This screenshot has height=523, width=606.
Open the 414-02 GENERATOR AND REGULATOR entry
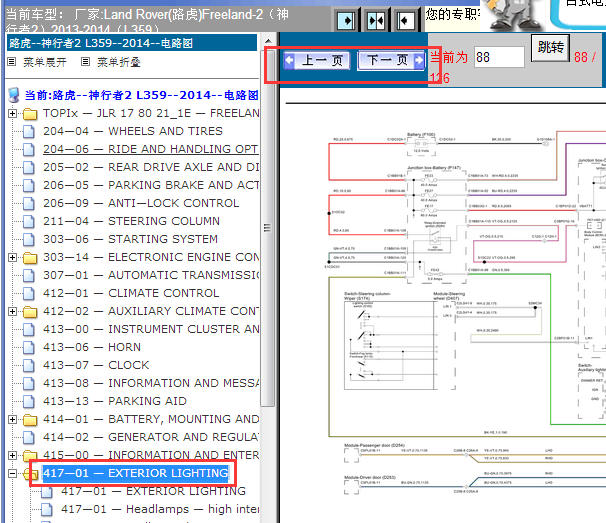click(x=151, y=437)
